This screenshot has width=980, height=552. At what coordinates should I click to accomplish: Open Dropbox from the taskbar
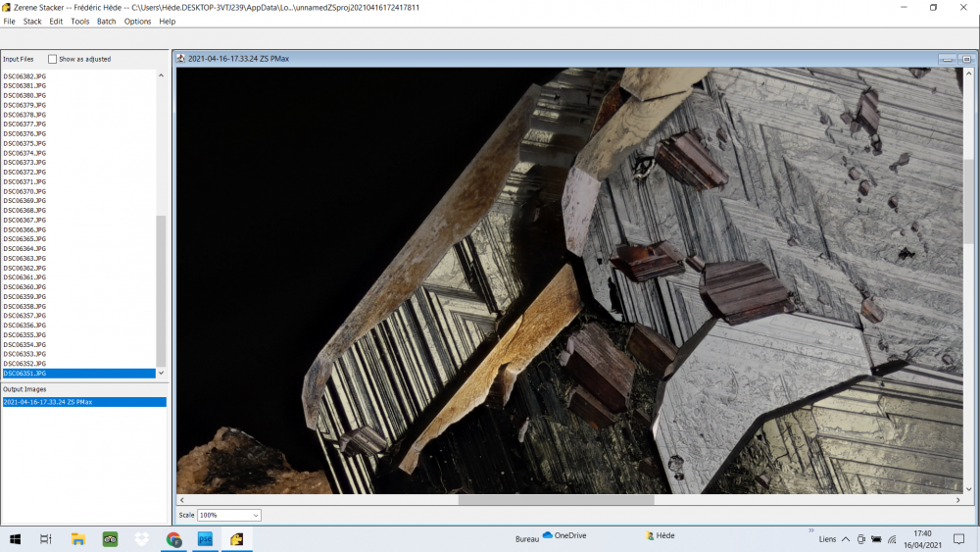[141, 538]
